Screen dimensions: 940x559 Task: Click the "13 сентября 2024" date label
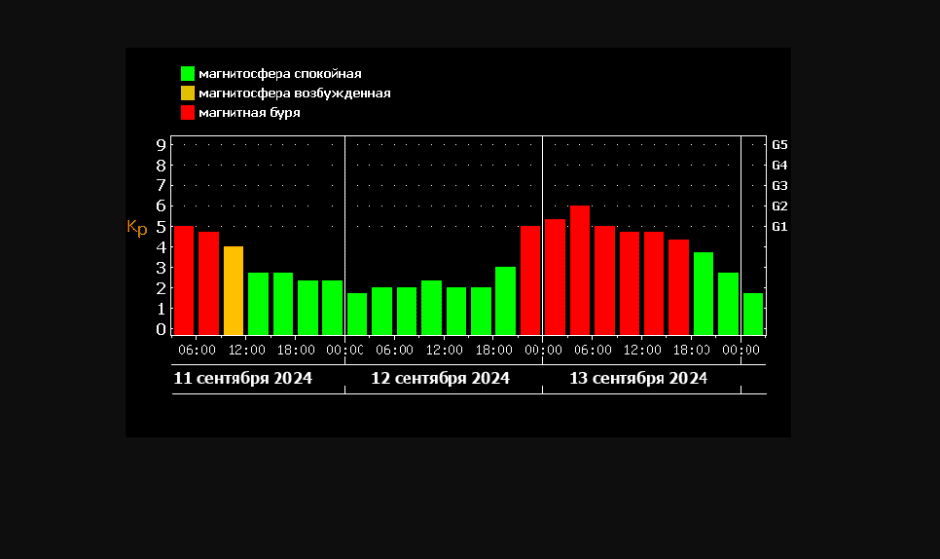(638, 379)
